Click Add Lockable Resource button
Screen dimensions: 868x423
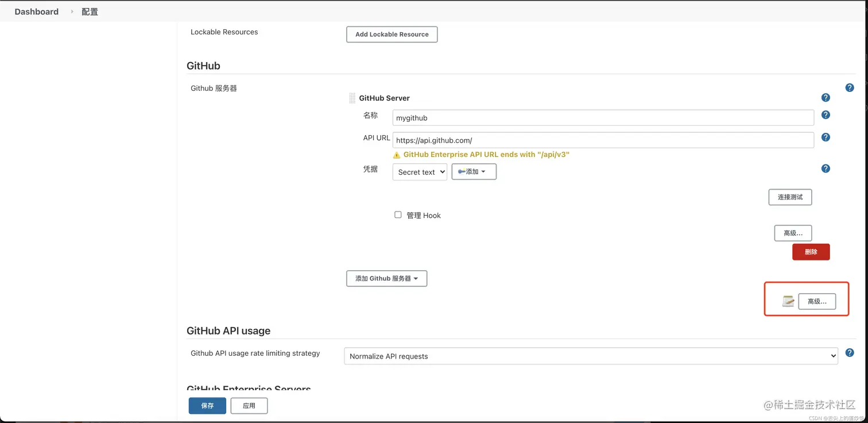392,34
